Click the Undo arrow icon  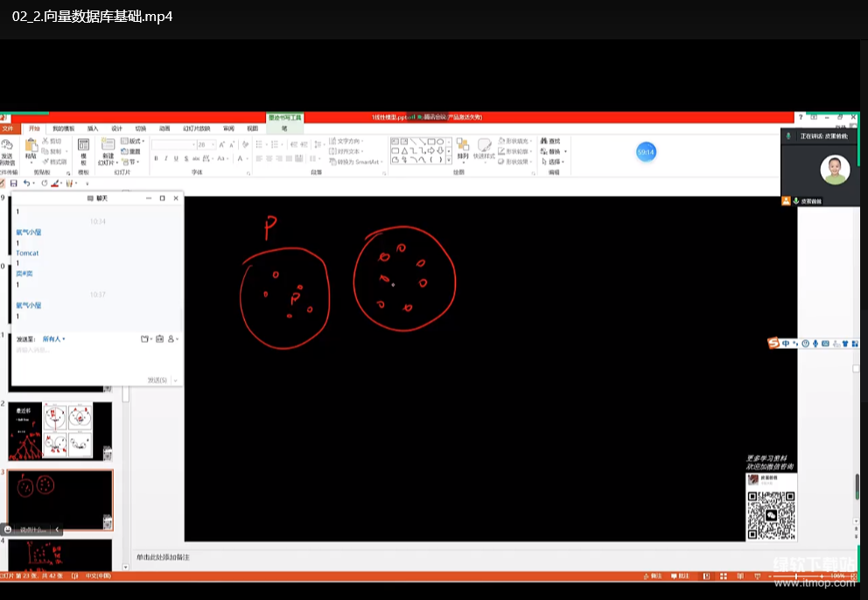tap(26, 183)
